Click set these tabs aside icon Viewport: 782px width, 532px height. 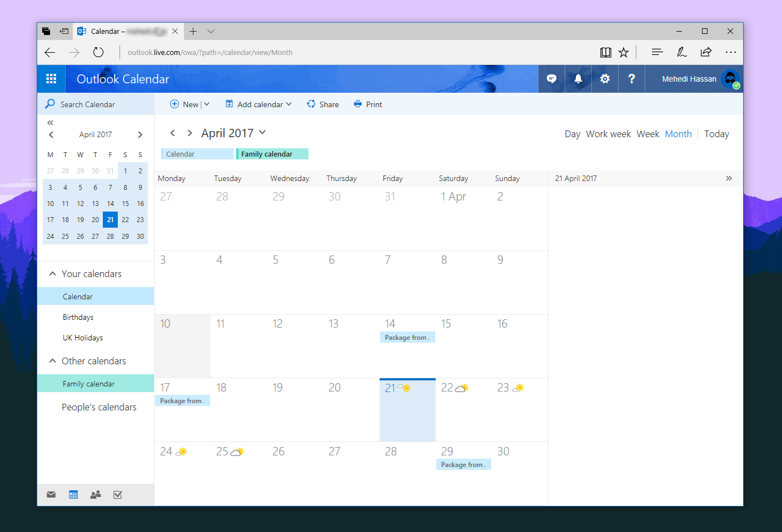pyautogui.click(x=64, y=31)
